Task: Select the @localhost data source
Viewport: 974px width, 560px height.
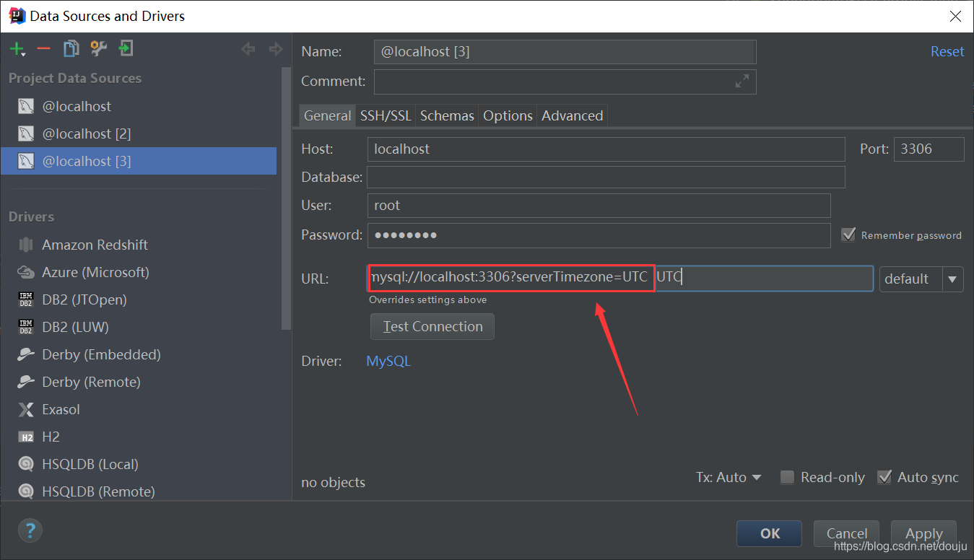Action: click(139, 106)
